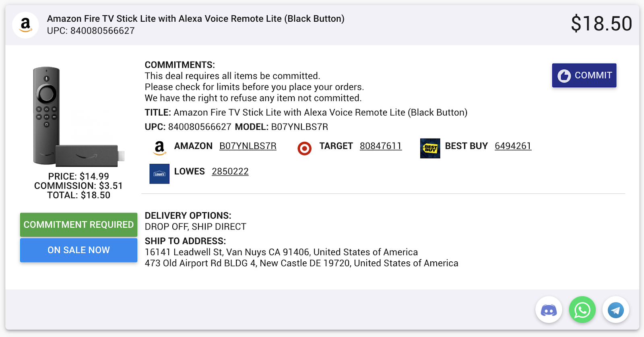Click the Lowe's store logo
This screenshot has height=337, width=644.
[159, 174]
